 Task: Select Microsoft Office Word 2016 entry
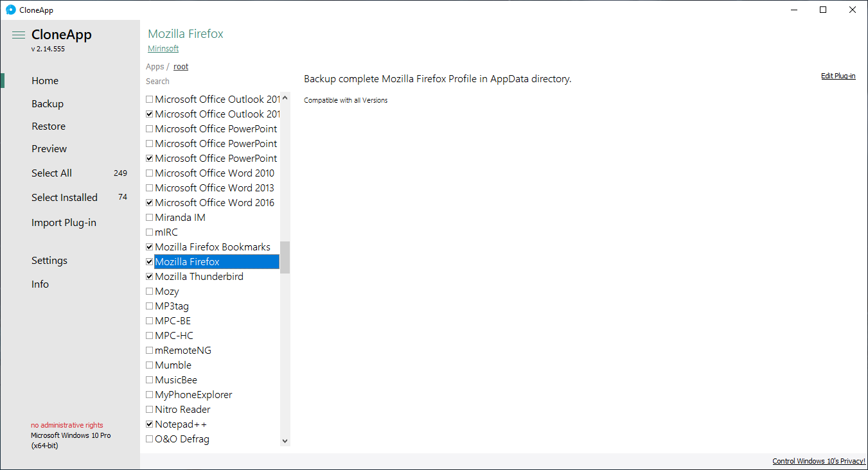coord(215,203)
